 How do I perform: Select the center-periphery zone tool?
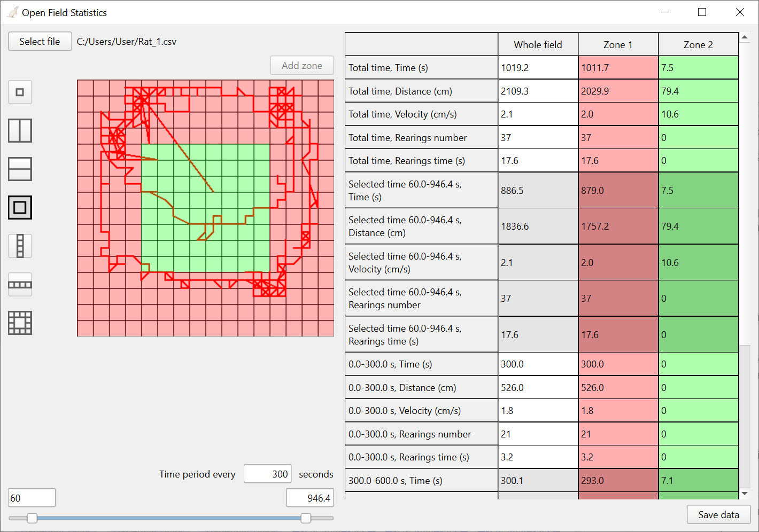coord(20,207)
